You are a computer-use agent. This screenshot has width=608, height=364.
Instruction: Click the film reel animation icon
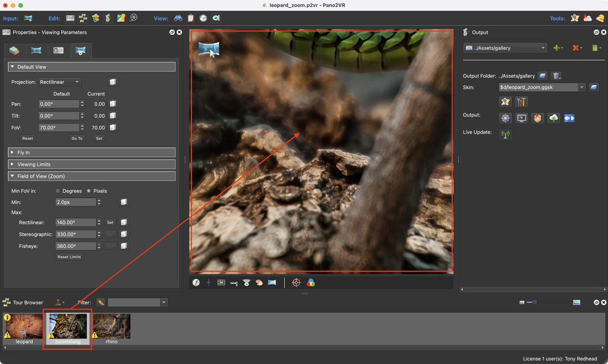click(x=134, y=18)
